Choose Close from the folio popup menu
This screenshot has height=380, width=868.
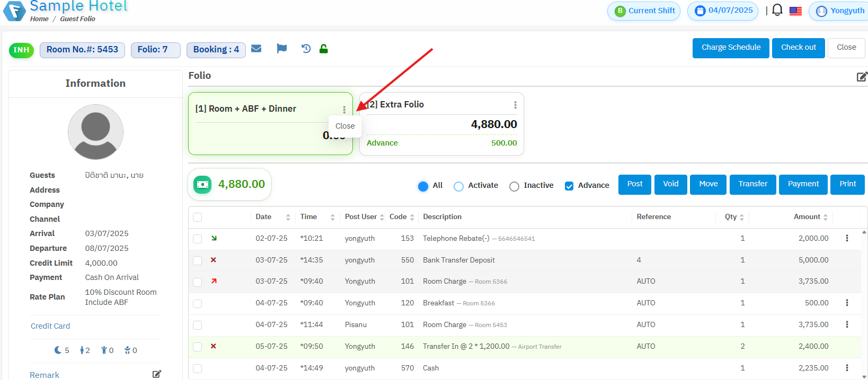coord(345,126)
